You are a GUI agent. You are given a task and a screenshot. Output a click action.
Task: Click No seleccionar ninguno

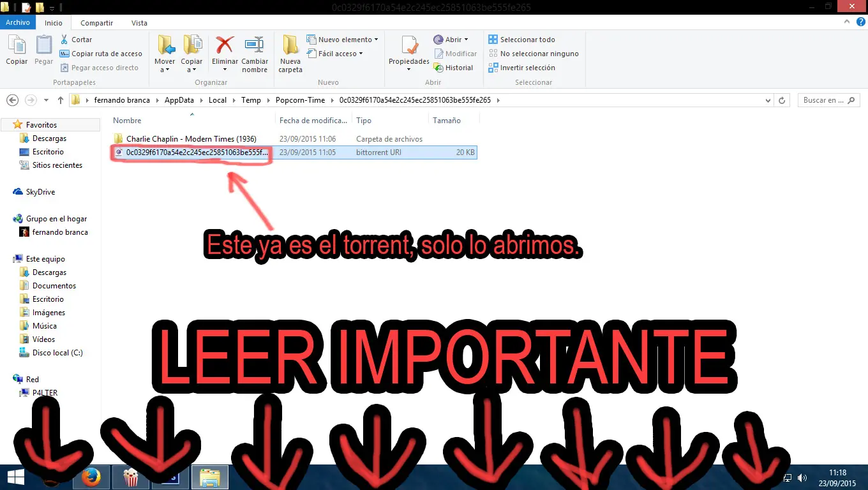(x=534, y=54)
